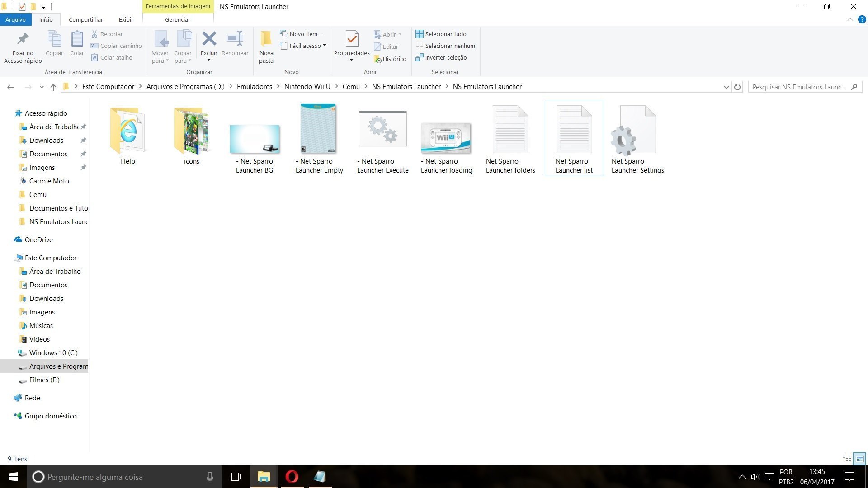Click the Copiar ribbon icon
The image size is (868, 488).
click(54, 44)
